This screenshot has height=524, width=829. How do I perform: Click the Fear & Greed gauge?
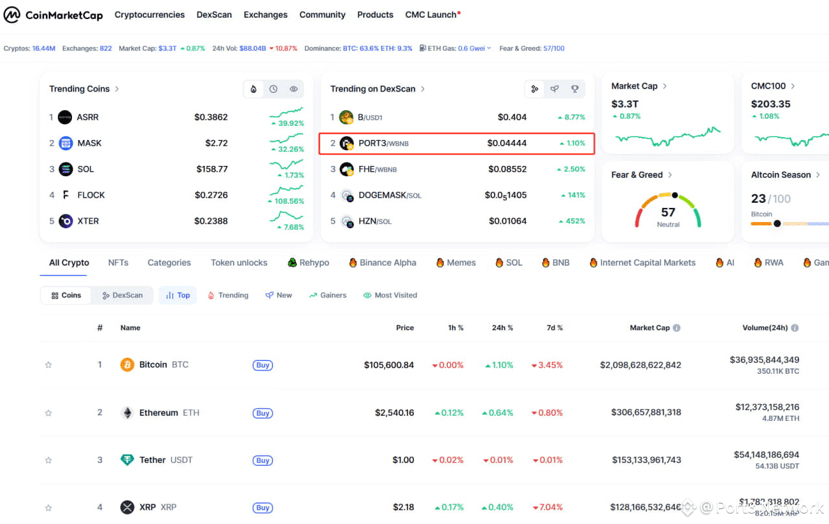click(x=668, y=210)
